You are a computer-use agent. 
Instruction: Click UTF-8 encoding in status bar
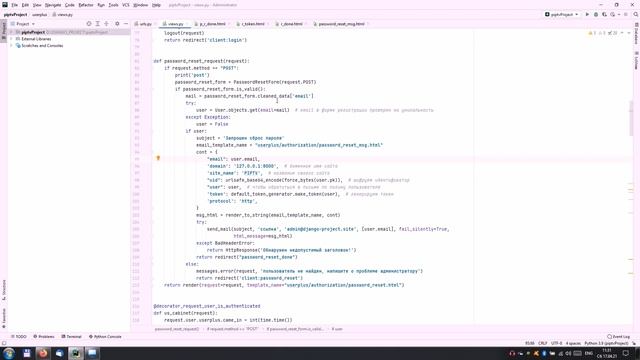coord(556,343)
